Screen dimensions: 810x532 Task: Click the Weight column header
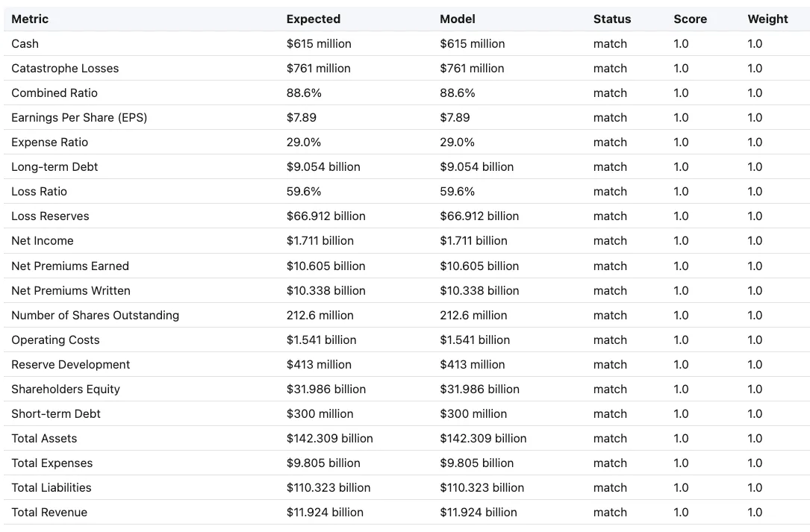pyautogui.click(x=767, y=19)
